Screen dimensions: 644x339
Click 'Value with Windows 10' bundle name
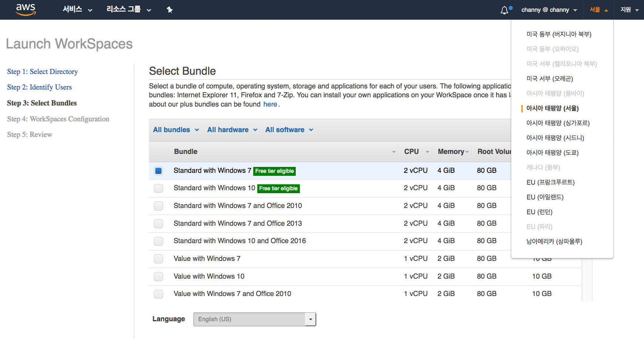[209, 276]
